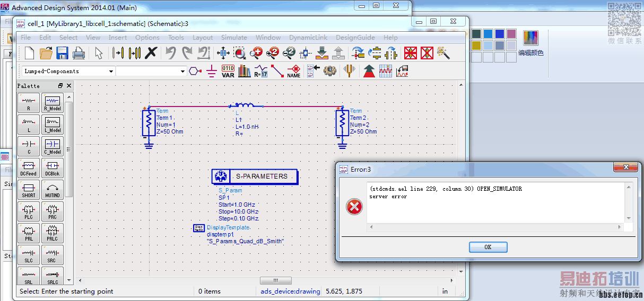The image size is (644, 301).
Task: Open the component library books icon
Action: pos(244,71)
